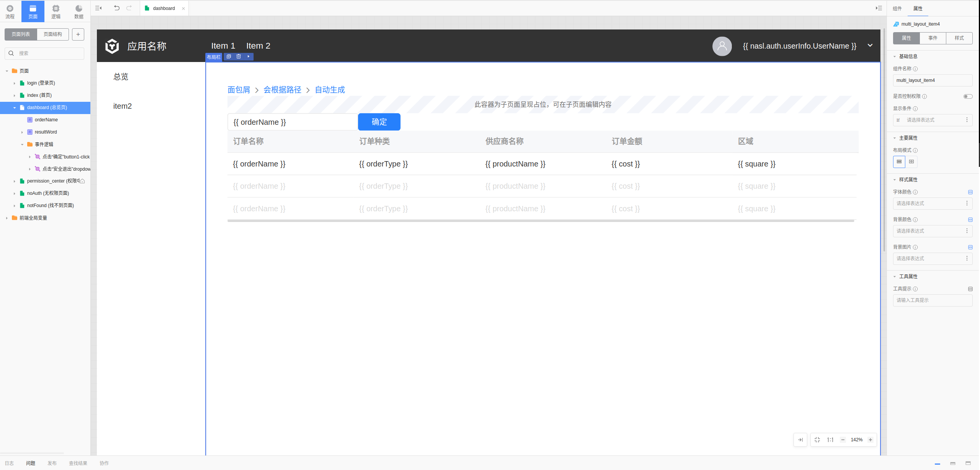980x470 pixels.
Task: Switch to 页面结构 view
Action: 53,34
